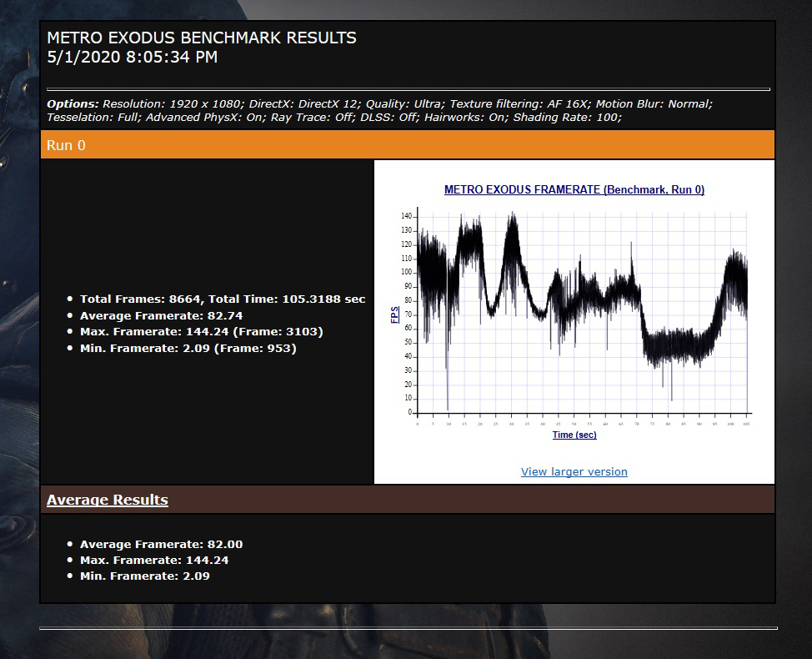
Task: Click the Average Results heading
Action: pos(108,500)
